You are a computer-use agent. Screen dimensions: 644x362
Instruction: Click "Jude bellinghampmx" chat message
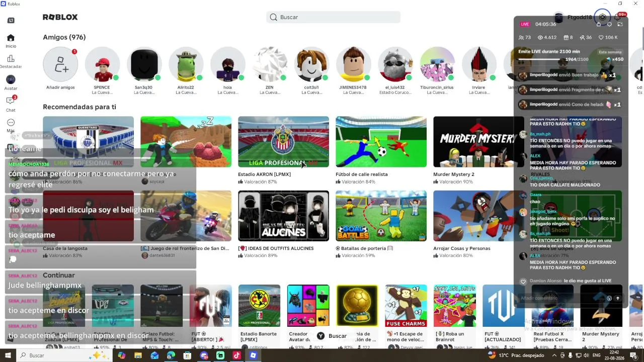click(x=45, y=285)
